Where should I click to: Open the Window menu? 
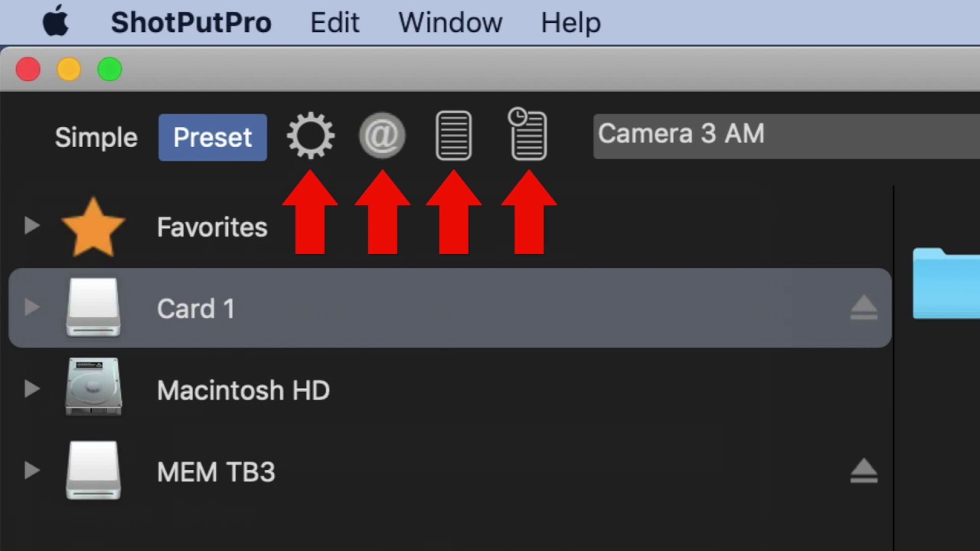[450, 23]
